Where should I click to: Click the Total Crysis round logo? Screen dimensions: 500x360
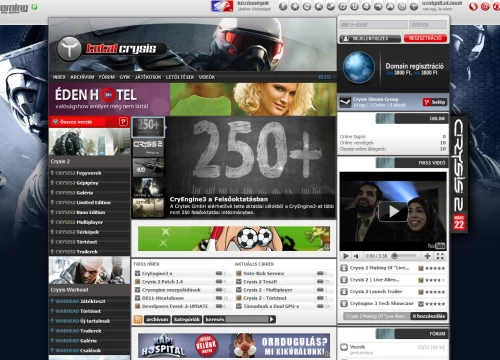pyautogui.click(x=69, y=49)
